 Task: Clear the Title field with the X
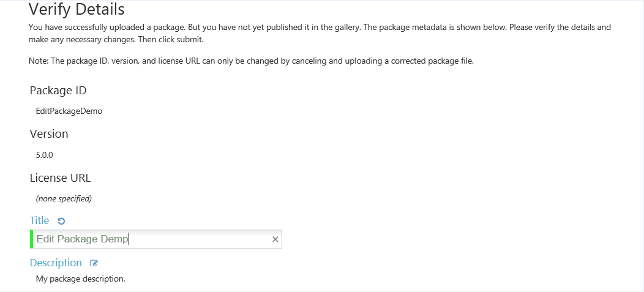coord(275,239)
